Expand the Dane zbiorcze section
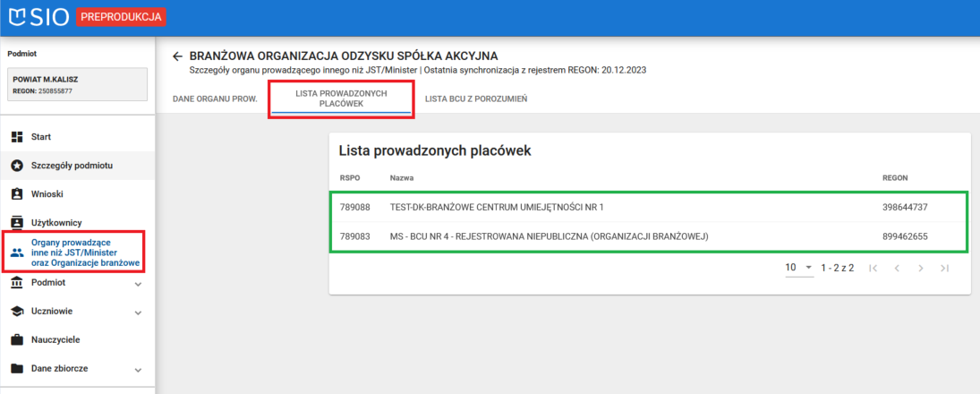This screenshot has height=394, width=980. click(x=138, y=370)
